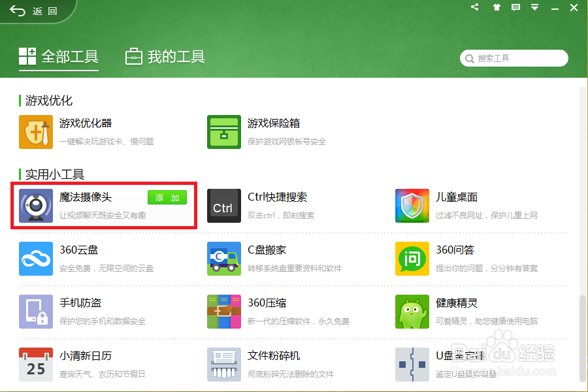The image size is (588, 392).
Task: Open Ctrl快捷搜索 via its Ctrl icon
Action: [x=223, y=206]
